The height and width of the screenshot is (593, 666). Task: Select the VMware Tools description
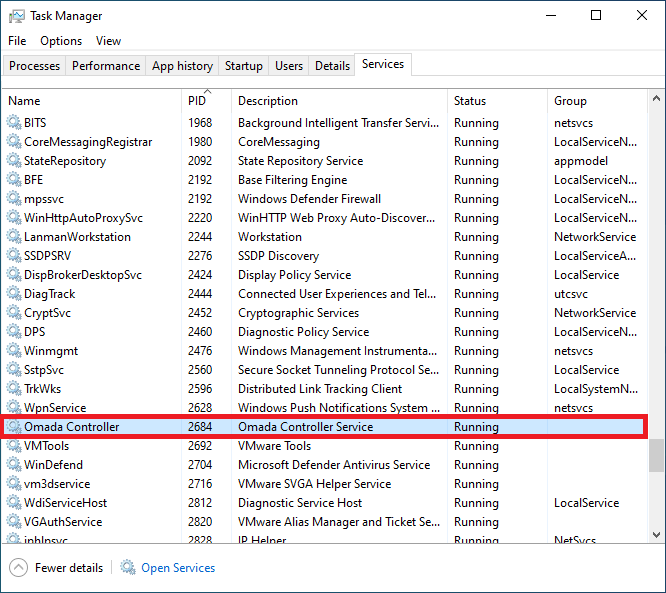(274, 446)
